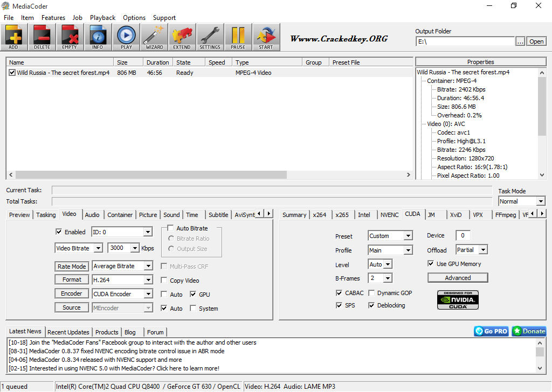Screen dimensions: 552x392
Task: Click the Output Folder path field
Action: click(465, 41)
